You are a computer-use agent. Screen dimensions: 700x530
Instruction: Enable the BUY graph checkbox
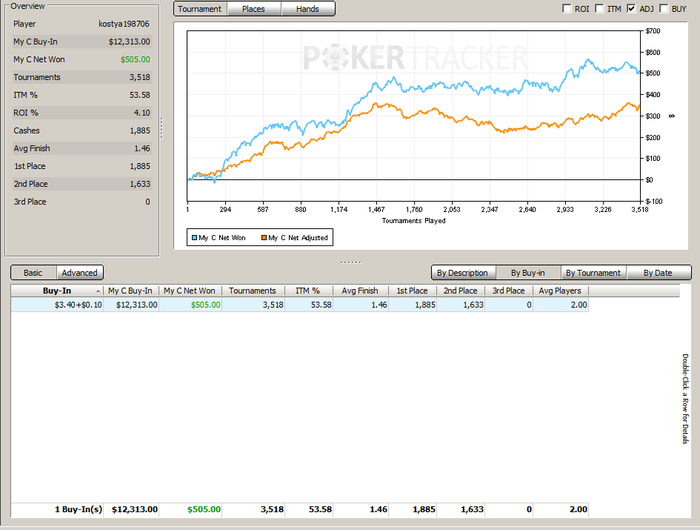[x=664, y=8]
